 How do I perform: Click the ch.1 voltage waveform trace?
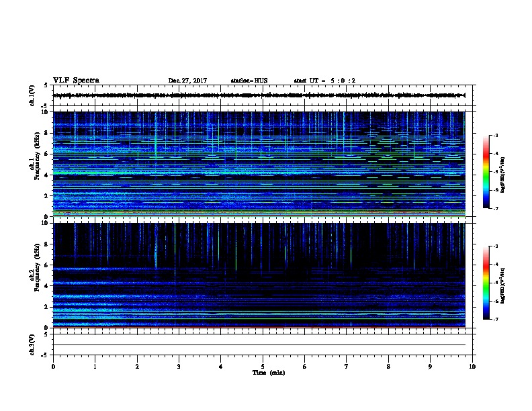[259, 95]
